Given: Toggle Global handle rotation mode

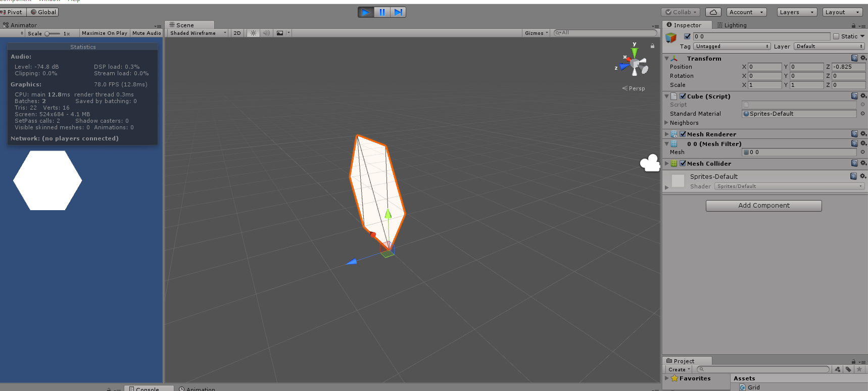Looking at the screenshot, I should point(43,12).
